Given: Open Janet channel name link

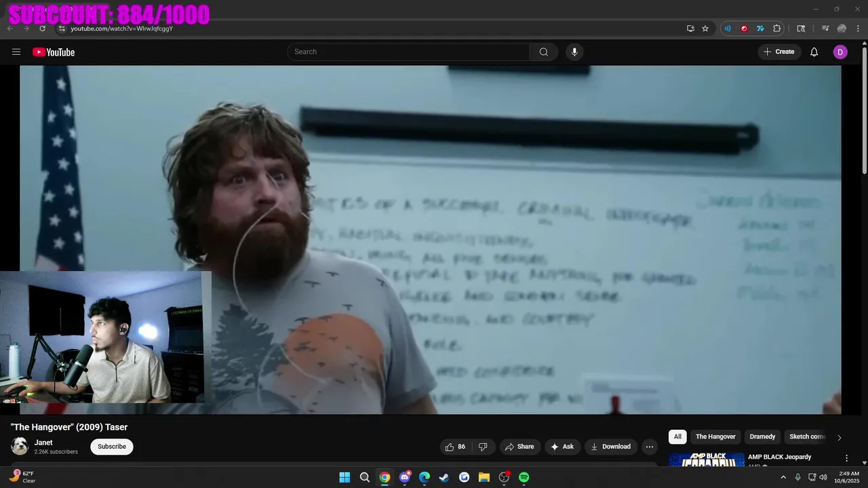Looking at the screenshot, I should tap(43, 443).
